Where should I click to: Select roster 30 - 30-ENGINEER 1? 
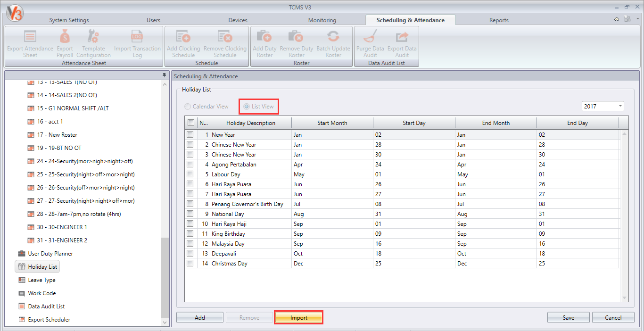(x=57, y=227)
